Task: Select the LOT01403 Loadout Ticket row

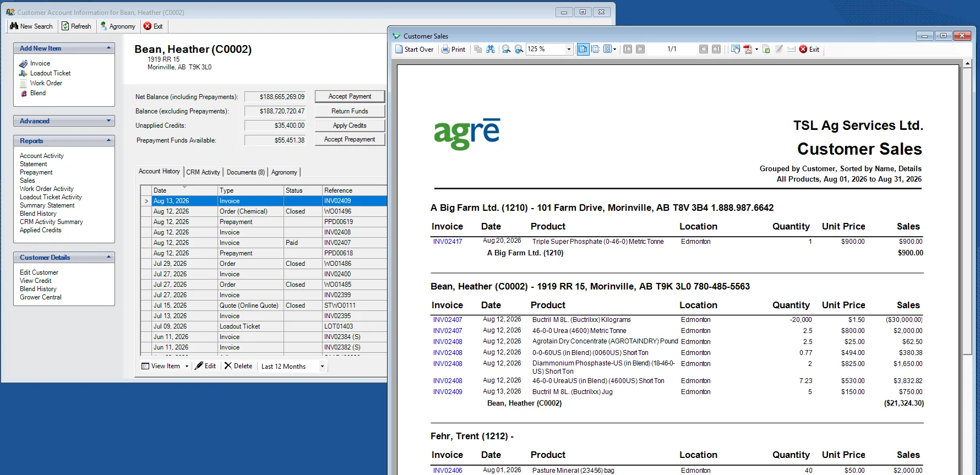Action: [264, 326]
